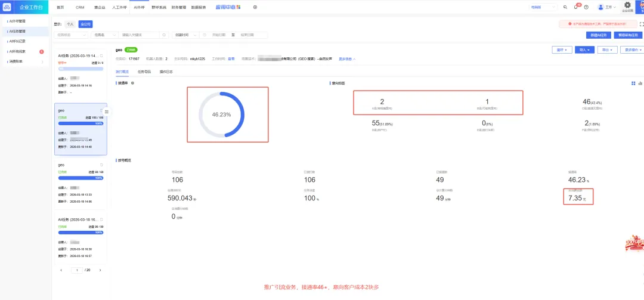Open the 数据报表 top menu
644x300 pixels.
tap(199, 7)
